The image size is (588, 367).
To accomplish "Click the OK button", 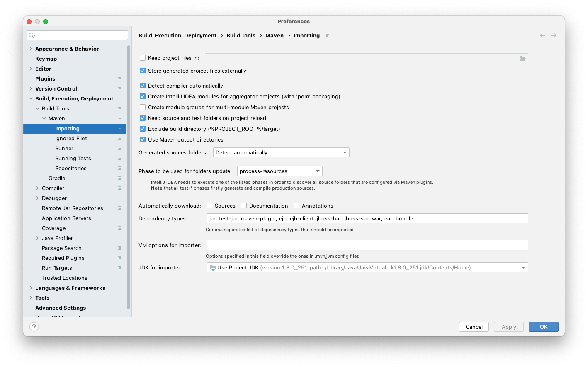I will (544, 327).
